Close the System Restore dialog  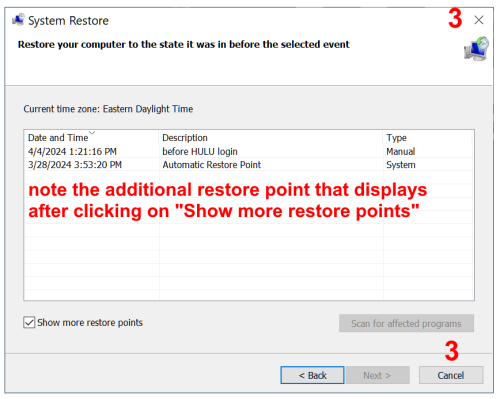pos(479,20)
